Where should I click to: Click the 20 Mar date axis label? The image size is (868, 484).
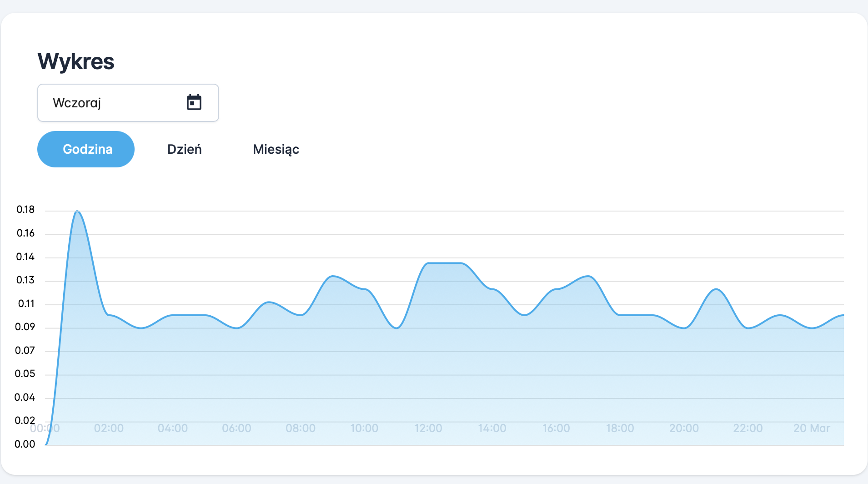[812, 428]
